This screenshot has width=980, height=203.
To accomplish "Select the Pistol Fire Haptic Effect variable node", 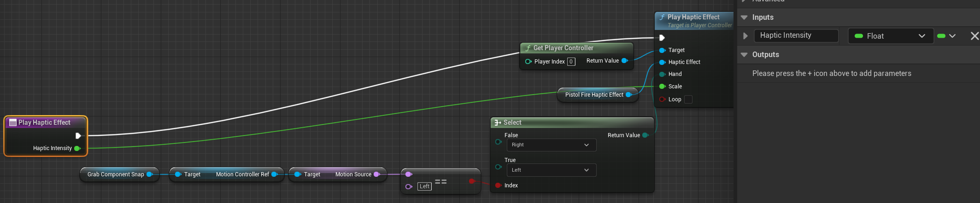I will tap(598, 95).
